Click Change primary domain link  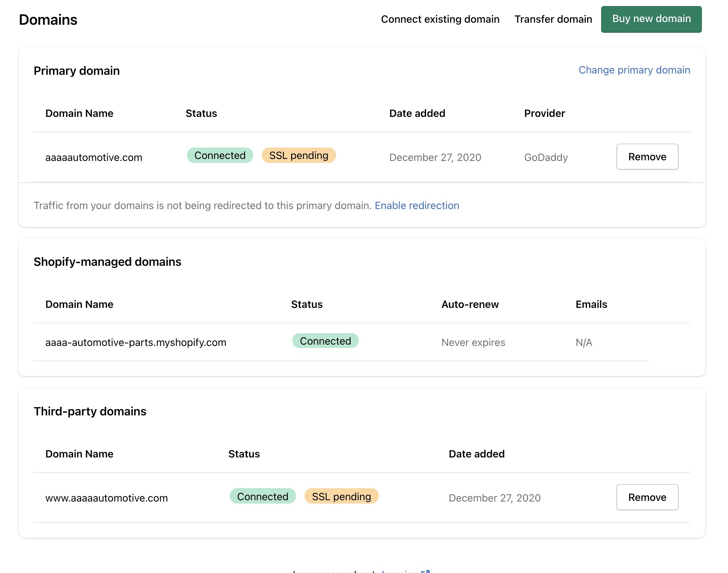pyautogui.click(x=634, y=70)
